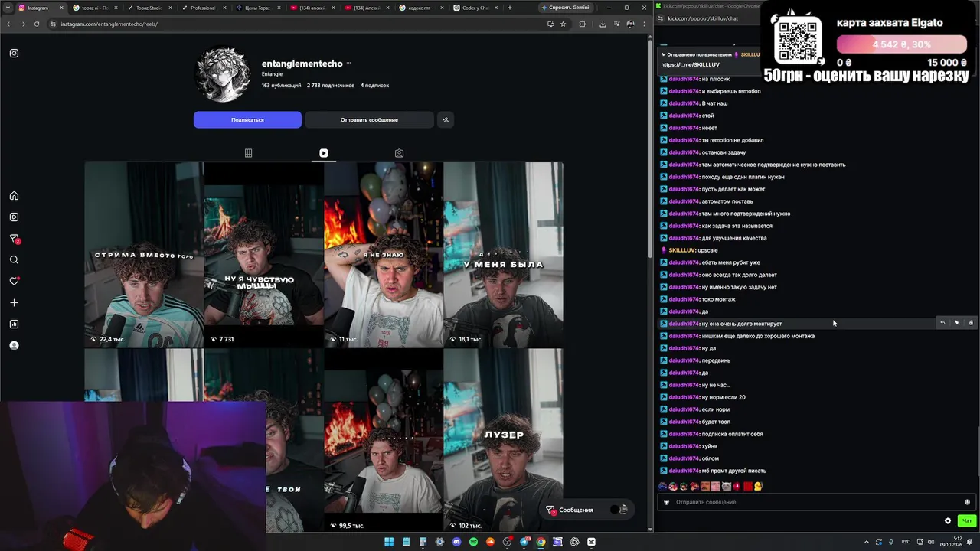Open Instagram logo in left sidebar
This screenshot has height=551, width=980.
[14, 54]
